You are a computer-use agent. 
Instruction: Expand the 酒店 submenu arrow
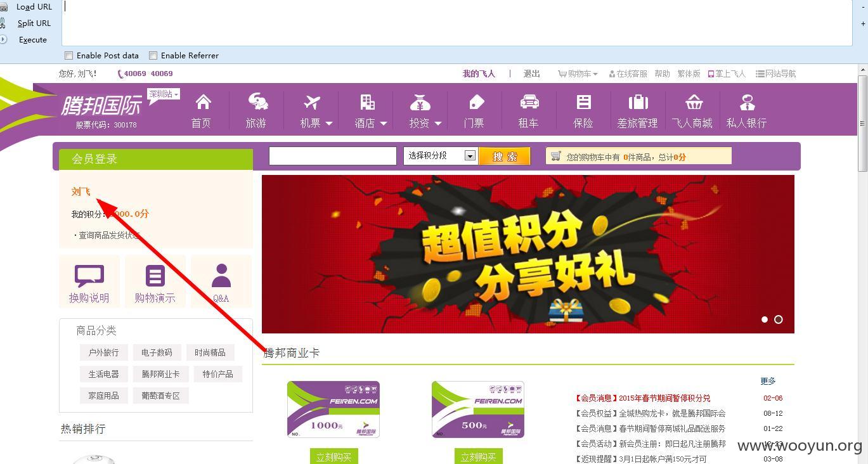click(384, 124)
